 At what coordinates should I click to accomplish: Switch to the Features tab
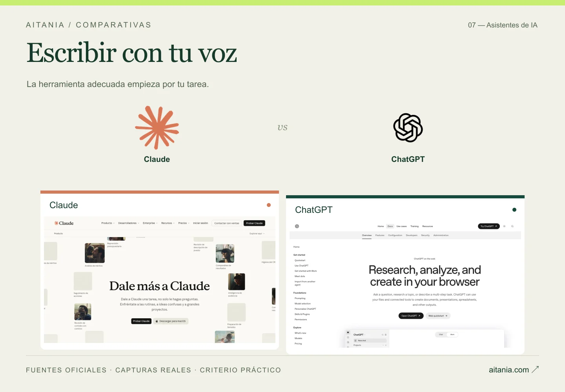click(x=380, y=235)
